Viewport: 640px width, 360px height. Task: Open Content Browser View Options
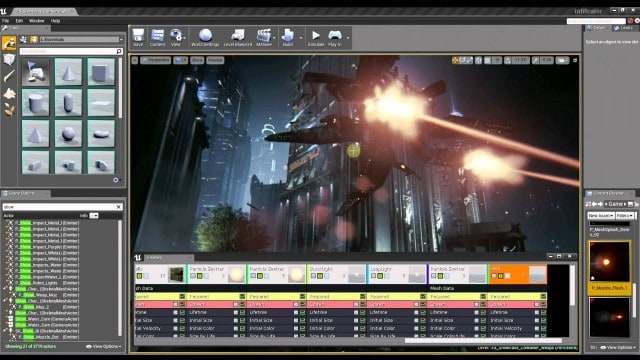[618, 347]
